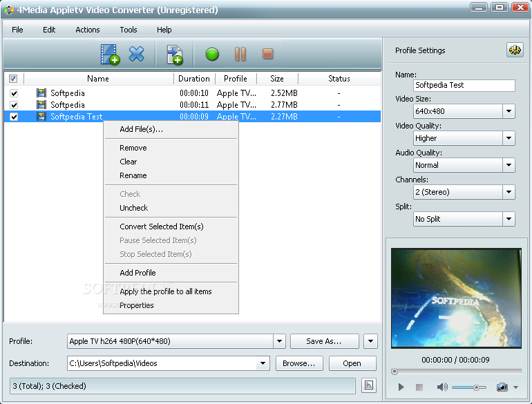
Task: Open the Actions menu
Action: coord(88,30)
